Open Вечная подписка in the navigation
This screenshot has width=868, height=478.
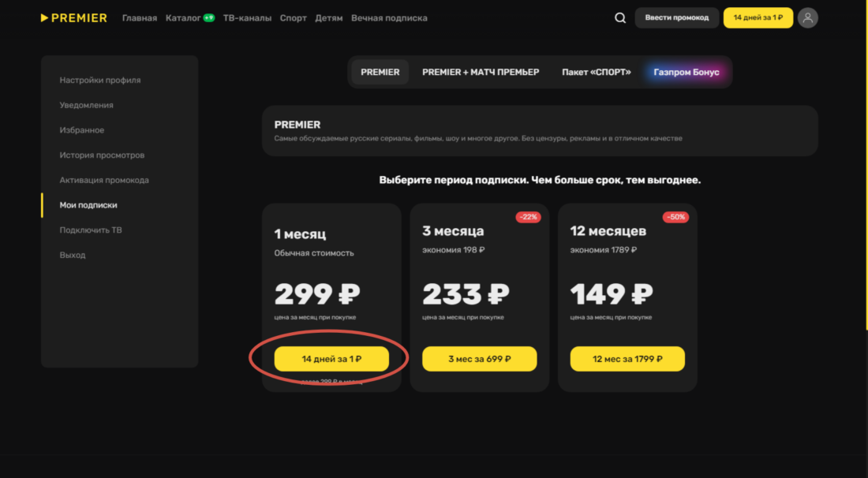389,18
